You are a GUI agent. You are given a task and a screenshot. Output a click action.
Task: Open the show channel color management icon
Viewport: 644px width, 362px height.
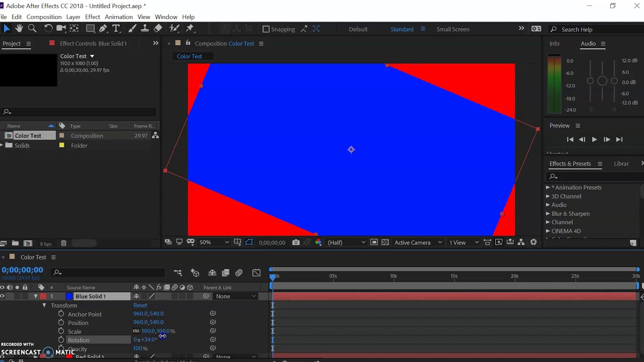coord(318,242)
